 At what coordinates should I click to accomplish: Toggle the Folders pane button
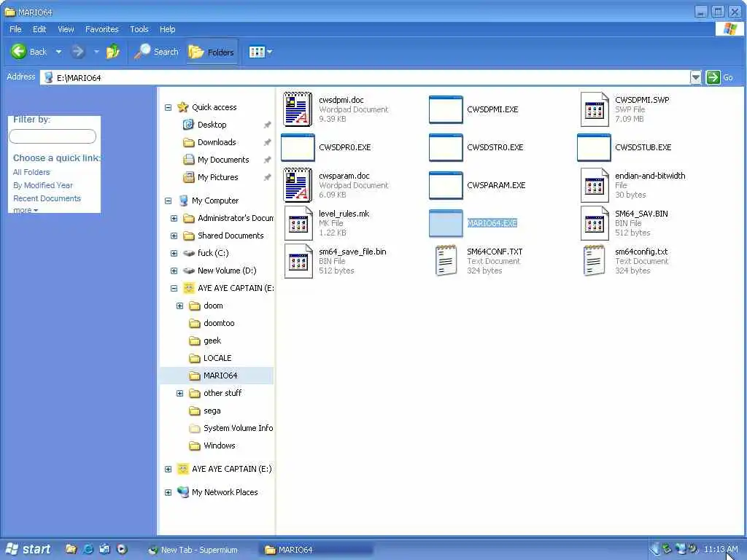coord(211,52)
